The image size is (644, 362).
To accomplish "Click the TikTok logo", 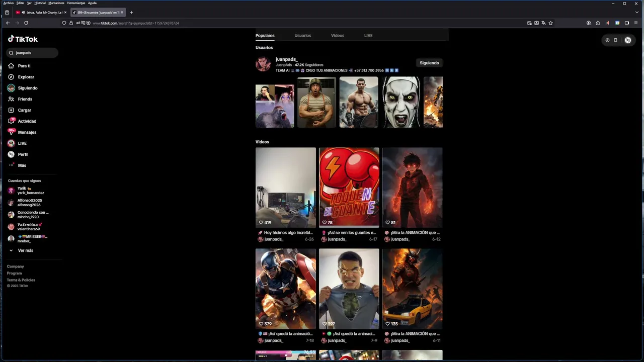I will pos(23,39).
